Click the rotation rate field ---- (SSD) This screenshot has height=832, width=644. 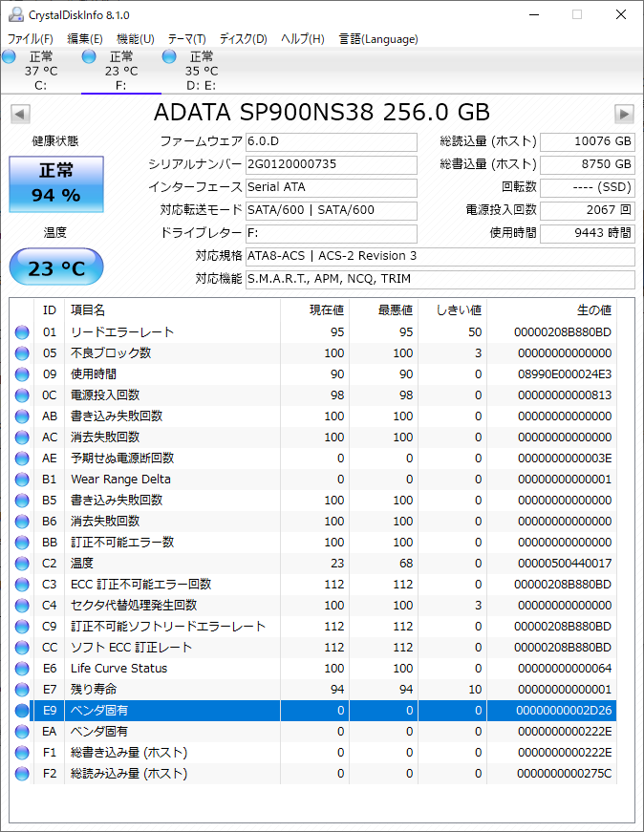[x=588, y=187]
